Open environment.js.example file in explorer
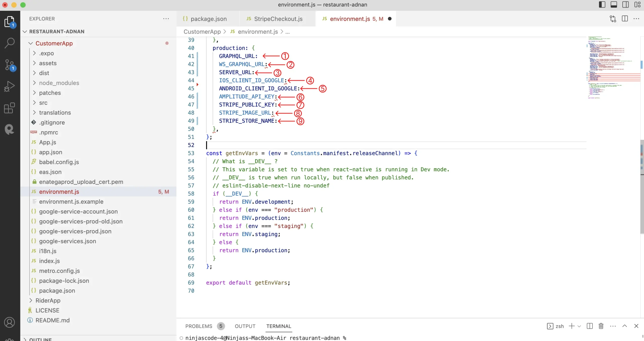This screenshot has height=341, width=644. pos(71,202)
